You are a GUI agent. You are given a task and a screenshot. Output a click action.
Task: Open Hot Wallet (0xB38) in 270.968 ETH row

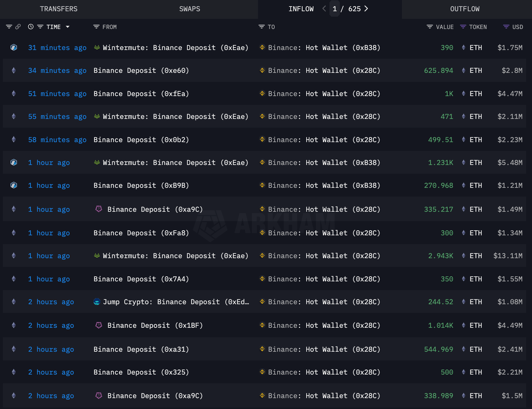point(343,185)
